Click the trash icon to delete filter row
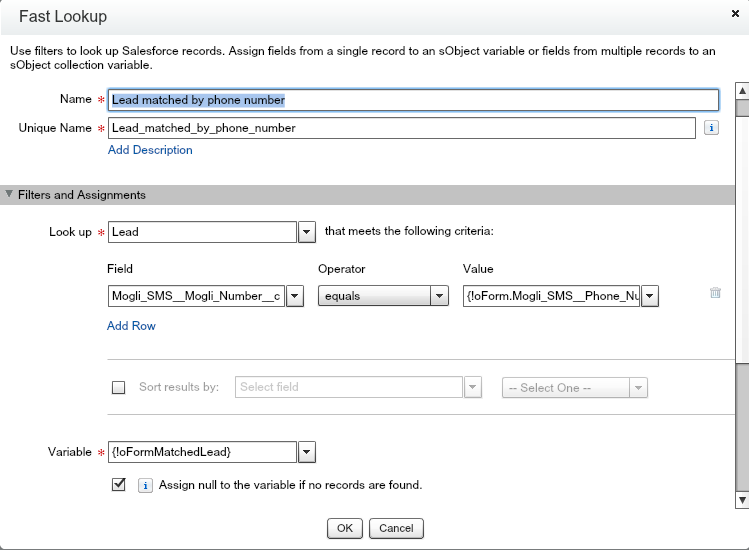The height and width of the screenshot is (550, 749). click(x=715, y=294)
